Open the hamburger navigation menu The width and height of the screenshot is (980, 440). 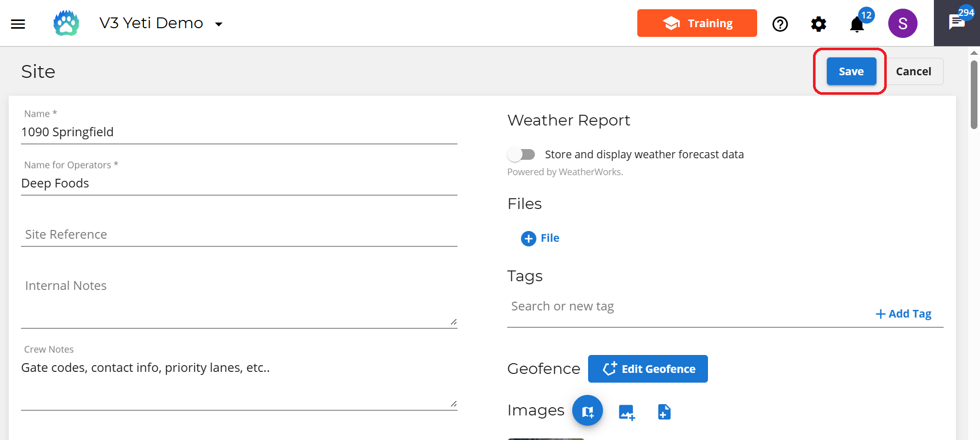[18, 24]
